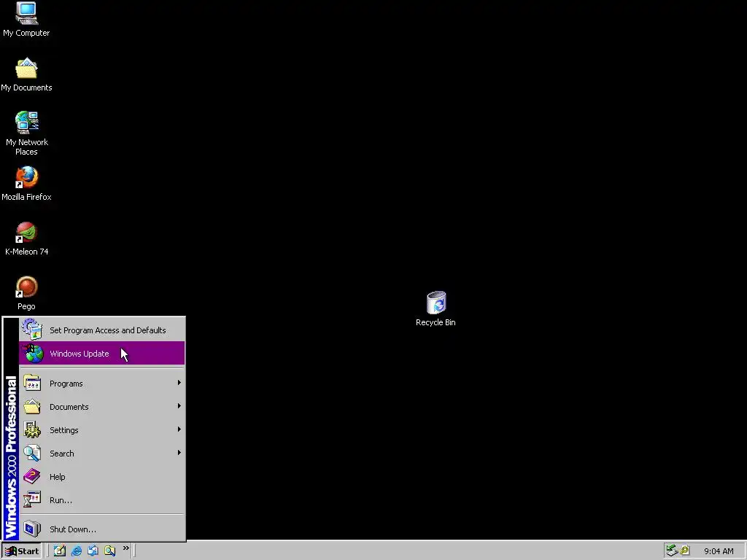
Task: Expand the Search submenu arrow
Action: click(x=179, y=453)
